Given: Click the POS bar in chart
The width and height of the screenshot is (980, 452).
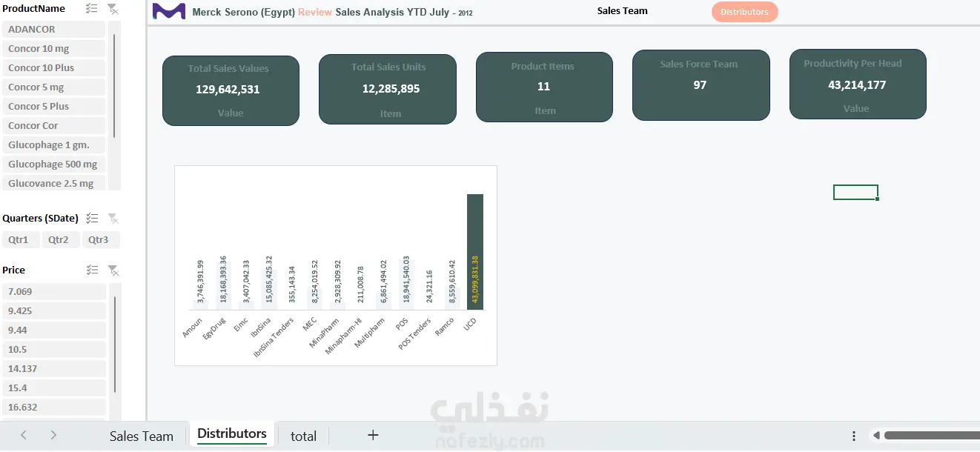Looking at the screenshot, I should (406, 285).
